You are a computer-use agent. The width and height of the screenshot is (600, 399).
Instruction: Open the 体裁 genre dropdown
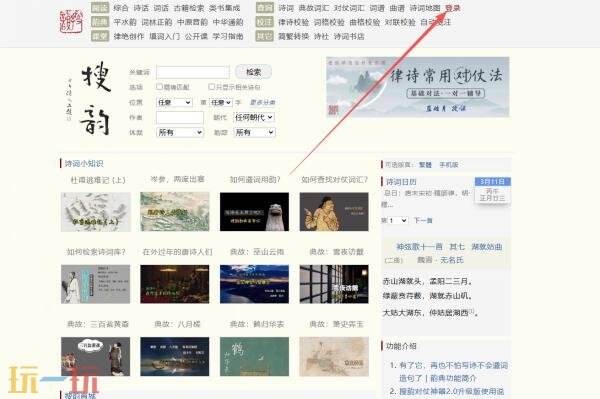pyautogui.click(x=179, y=132)
